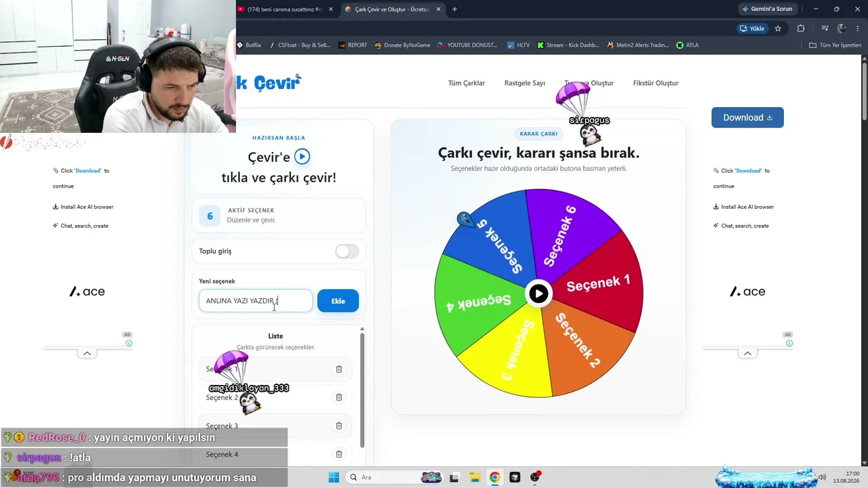Image resolution: width=868 pixels, height=488 pixels.
Task: Switch to the YouTube tab
Action: coord(285,9)
